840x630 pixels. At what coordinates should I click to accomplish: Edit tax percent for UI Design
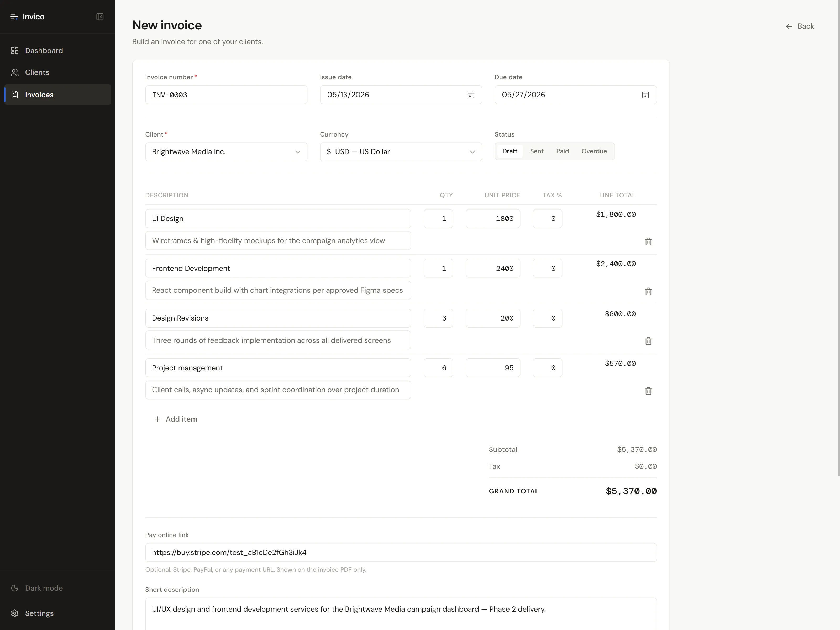coord(547,219)
